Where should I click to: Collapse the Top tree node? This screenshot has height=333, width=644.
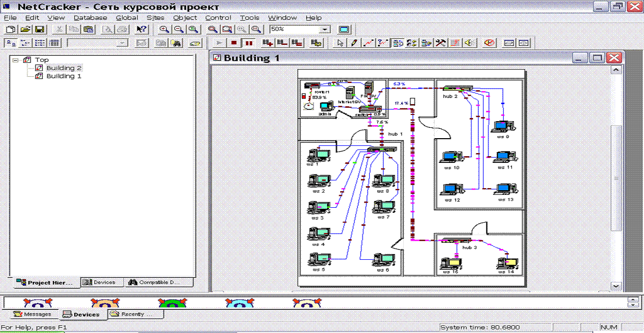tap(15, 60)
